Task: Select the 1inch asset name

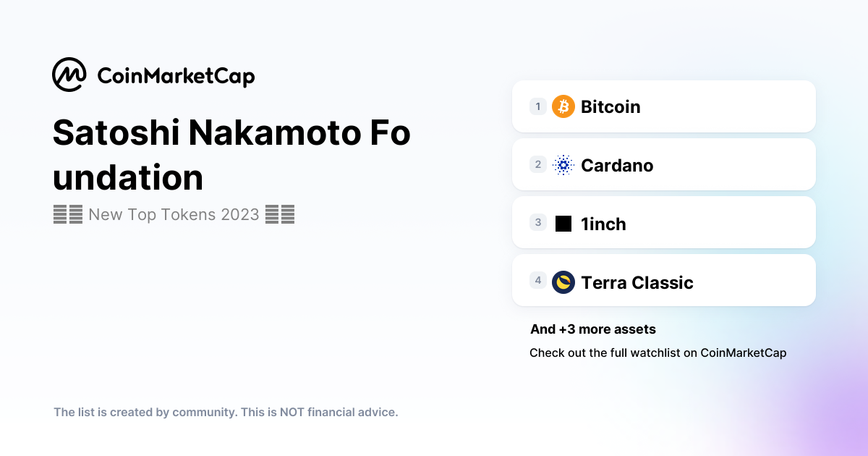Action: [x=603, y=224]
